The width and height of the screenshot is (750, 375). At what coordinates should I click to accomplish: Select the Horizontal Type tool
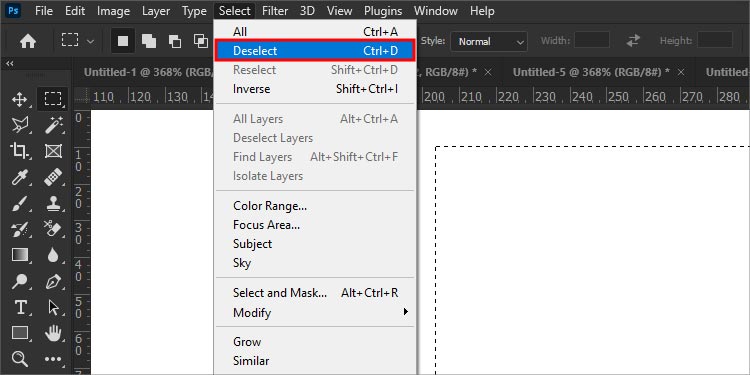[20, 307]
